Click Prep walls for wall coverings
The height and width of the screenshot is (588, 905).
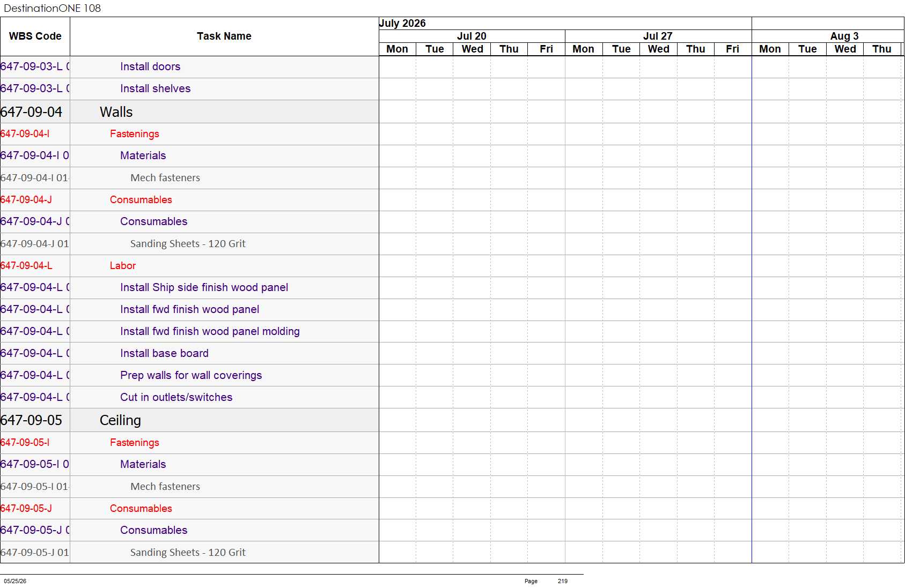(x=191, y=375)
